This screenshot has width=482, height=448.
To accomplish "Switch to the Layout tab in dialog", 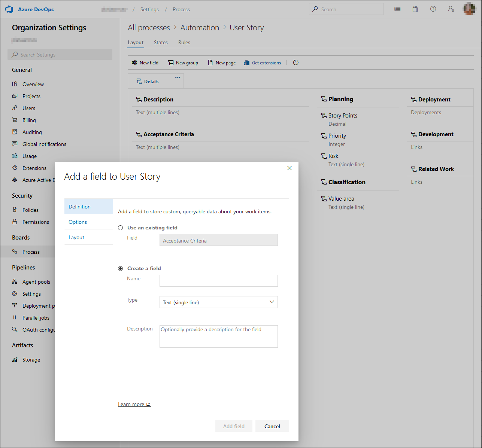I will tap(89, 237).
